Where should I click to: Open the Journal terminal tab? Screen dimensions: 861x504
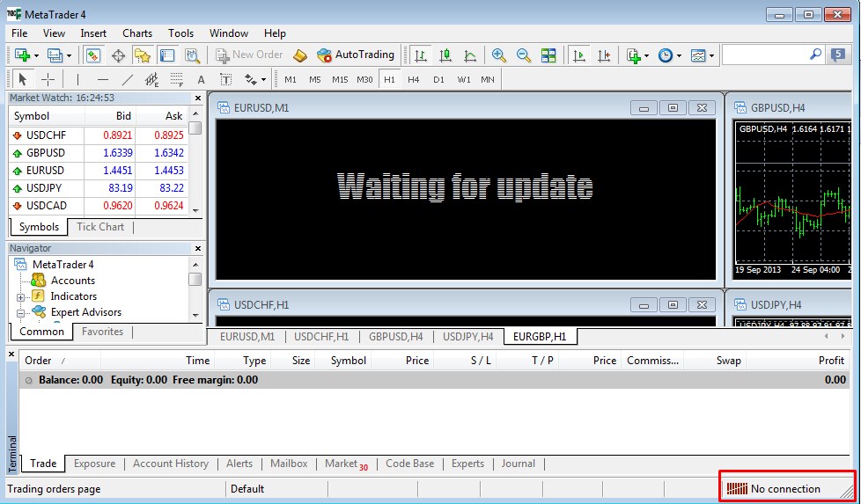(518, 464)
